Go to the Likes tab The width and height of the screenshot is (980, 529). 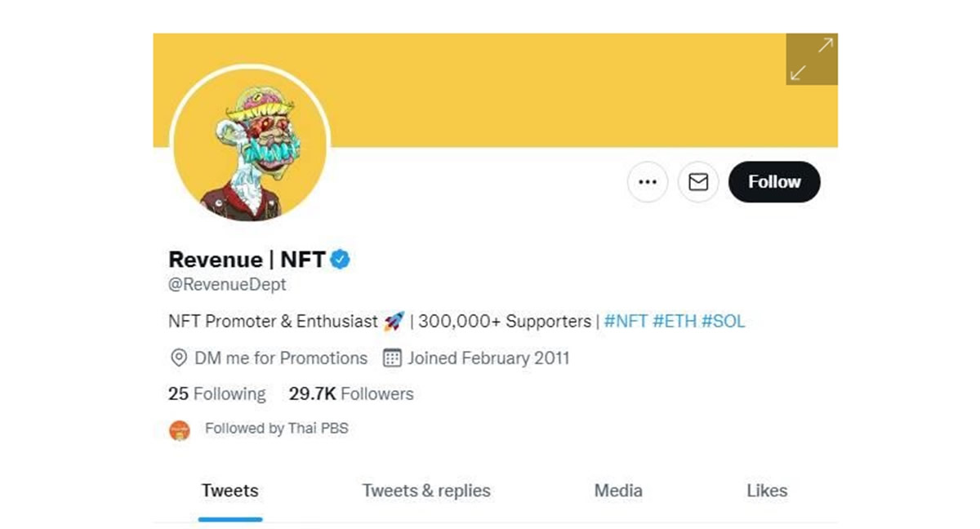767,491
